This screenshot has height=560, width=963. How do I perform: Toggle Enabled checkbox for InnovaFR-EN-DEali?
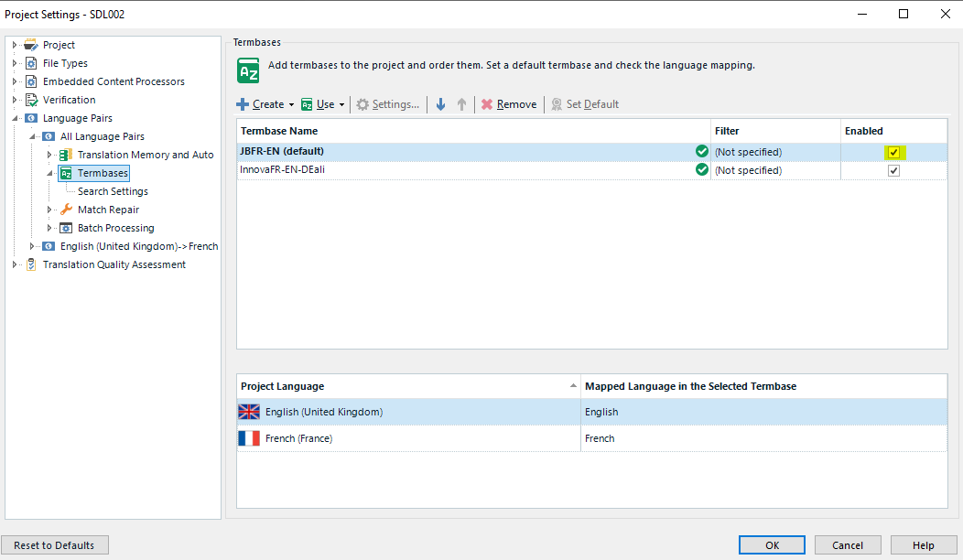click(x=893, y=171)
